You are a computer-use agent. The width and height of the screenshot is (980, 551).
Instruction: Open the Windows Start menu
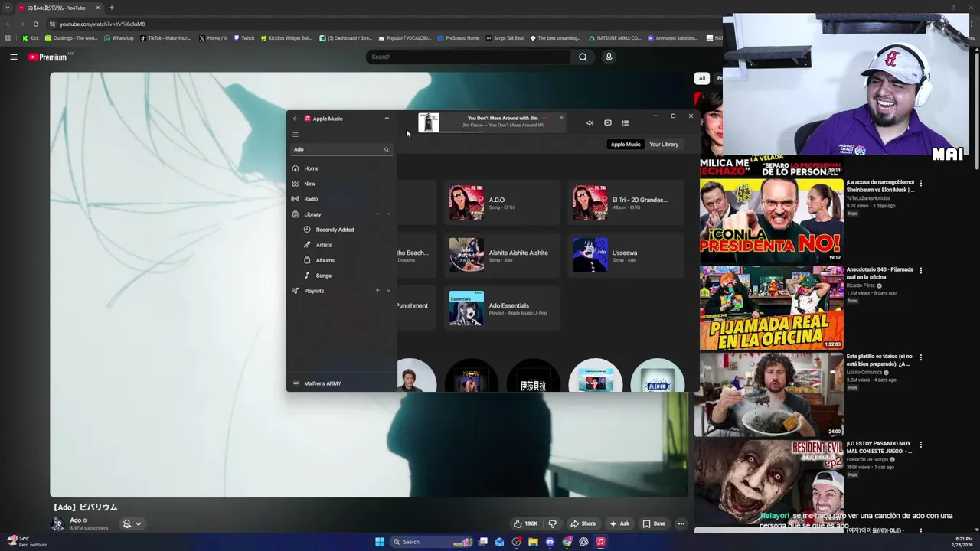click(380, 542)
